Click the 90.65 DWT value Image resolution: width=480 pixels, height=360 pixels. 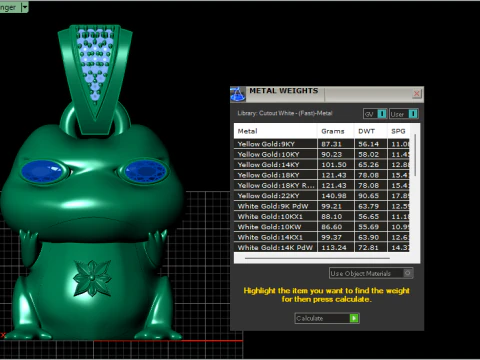368,196
